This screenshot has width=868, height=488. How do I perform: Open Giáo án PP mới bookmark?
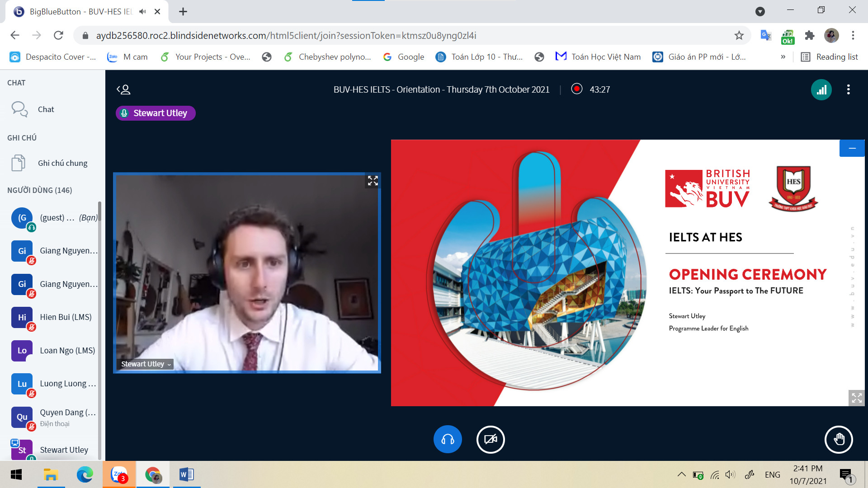pyautogui.click(x=699, y=57)
